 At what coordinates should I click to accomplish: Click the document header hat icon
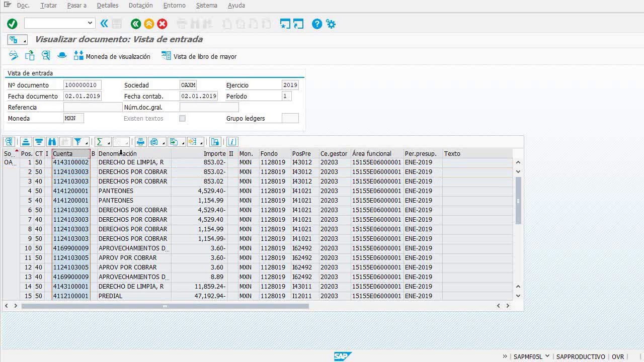[x=62, y=56]
